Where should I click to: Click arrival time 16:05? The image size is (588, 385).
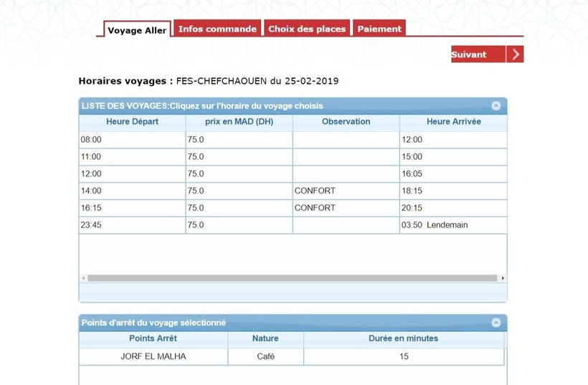(x=412, y=174)
